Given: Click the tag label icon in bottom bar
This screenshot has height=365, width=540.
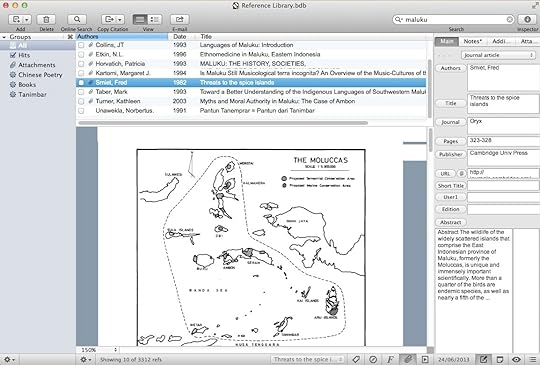Looking at the screenshot, I should click(356, 359).
